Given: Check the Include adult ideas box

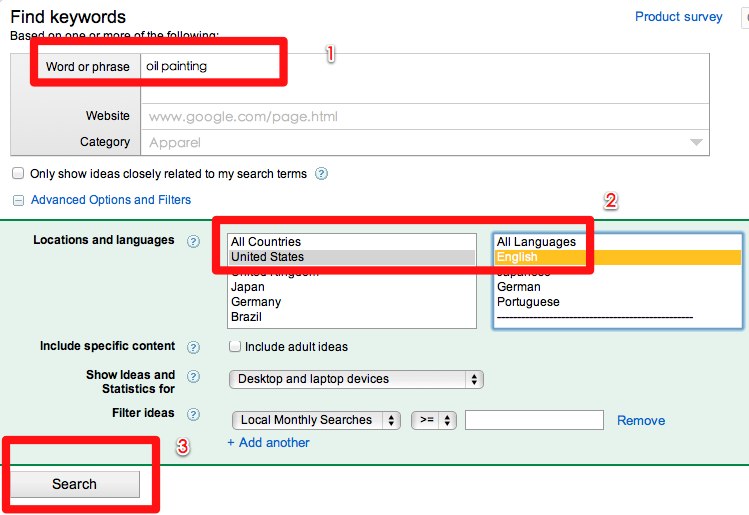Looking at the screenshot, I should (235, 347).
